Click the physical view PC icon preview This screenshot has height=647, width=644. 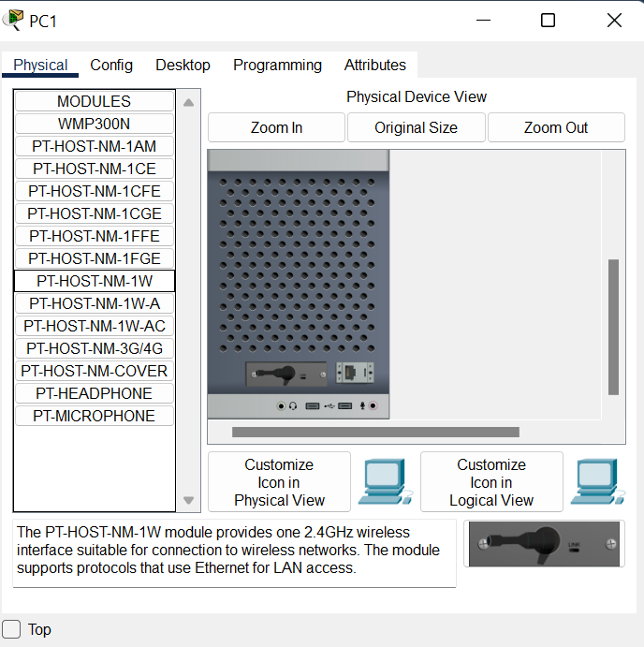pos(386,481)
